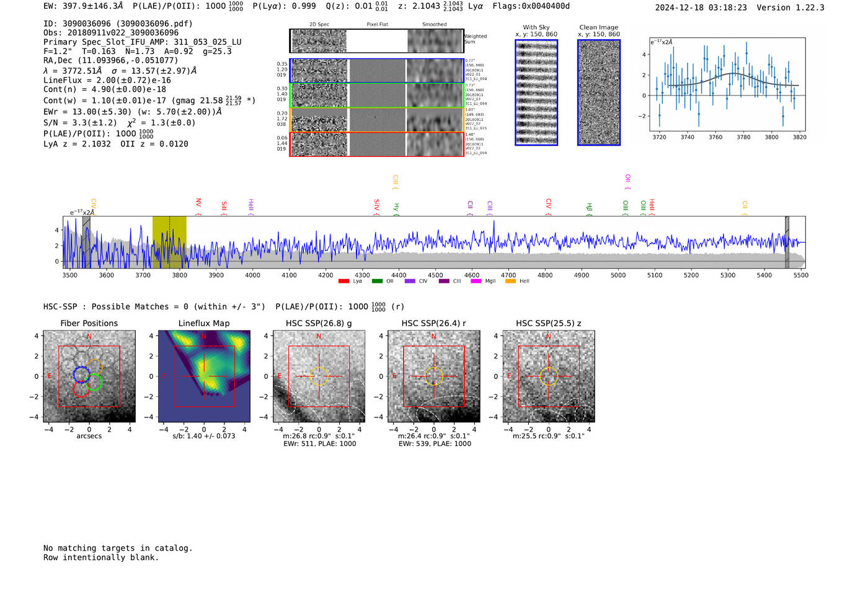Click the red SiIV line marker
The height and width of the screenshot is (591, 868).
377,207
